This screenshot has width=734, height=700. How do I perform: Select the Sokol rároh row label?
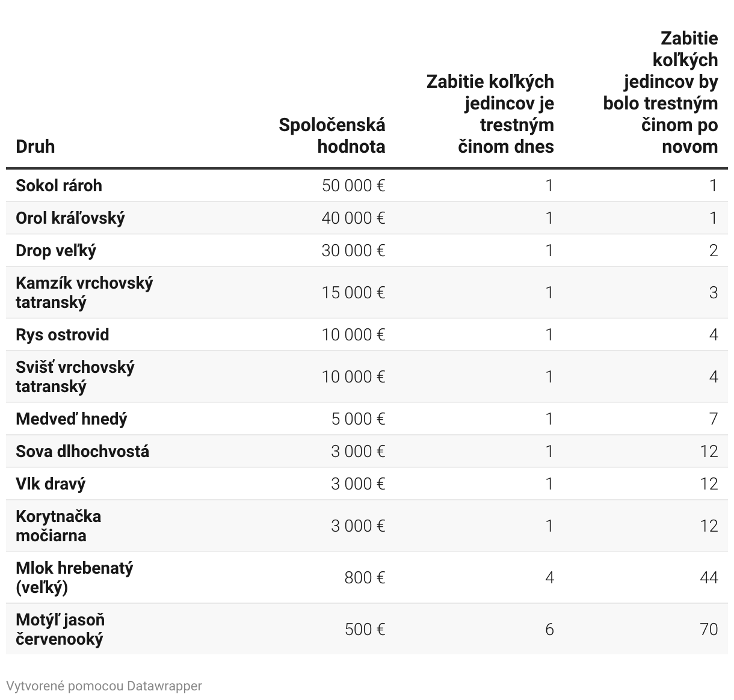pos(59,185)
